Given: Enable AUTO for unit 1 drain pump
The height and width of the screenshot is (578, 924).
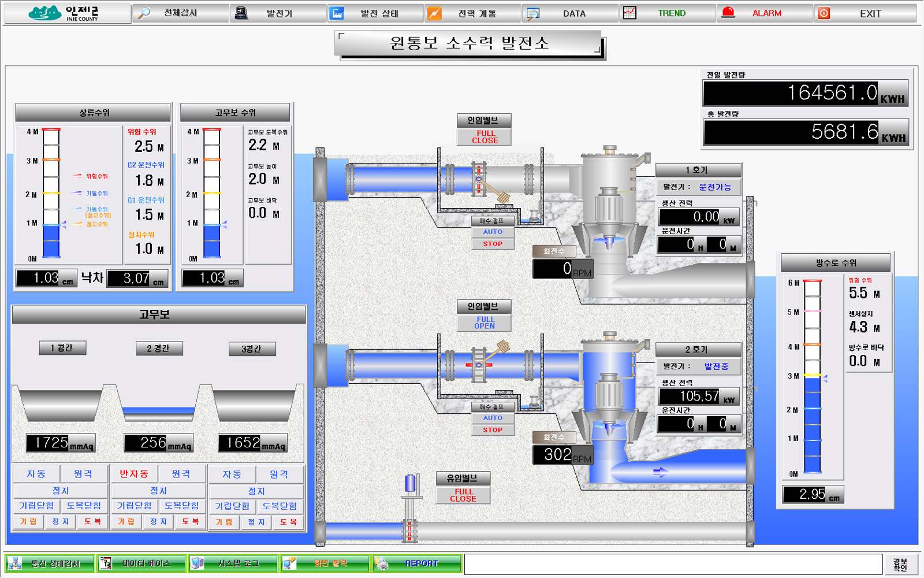Looking at the screenshot, I should (493, 232).
